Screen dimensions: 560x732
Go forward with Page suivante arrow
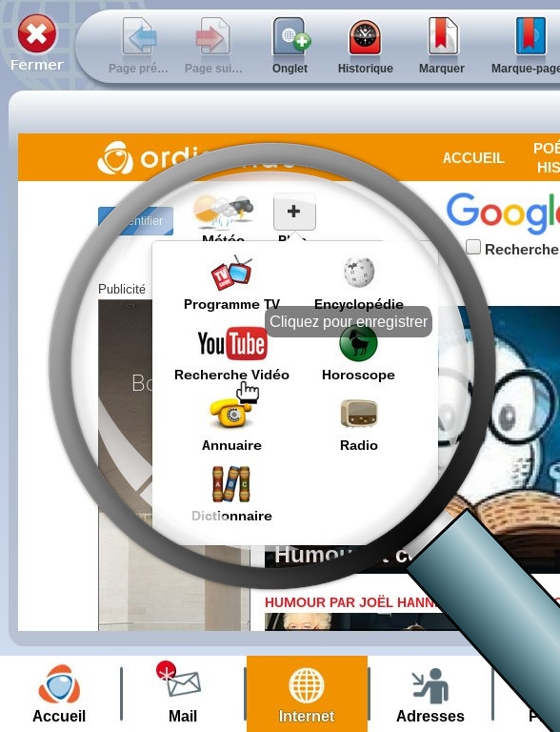tap(213, 46)
